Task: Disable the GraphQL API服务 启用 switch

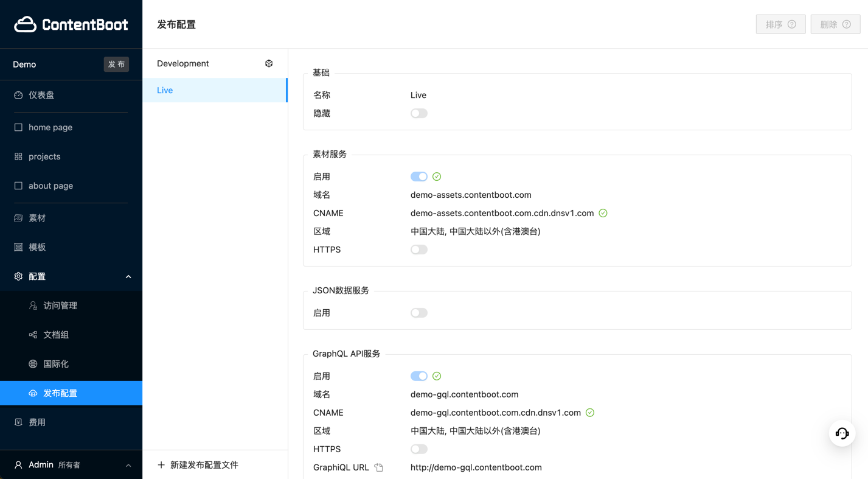Action: point(419,376)
